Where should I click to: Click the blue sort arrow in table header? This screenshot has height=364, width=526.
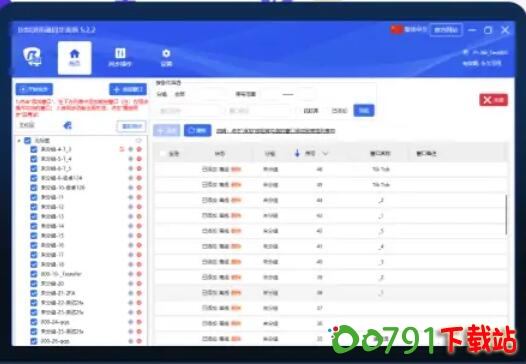[x=297, y=153]
